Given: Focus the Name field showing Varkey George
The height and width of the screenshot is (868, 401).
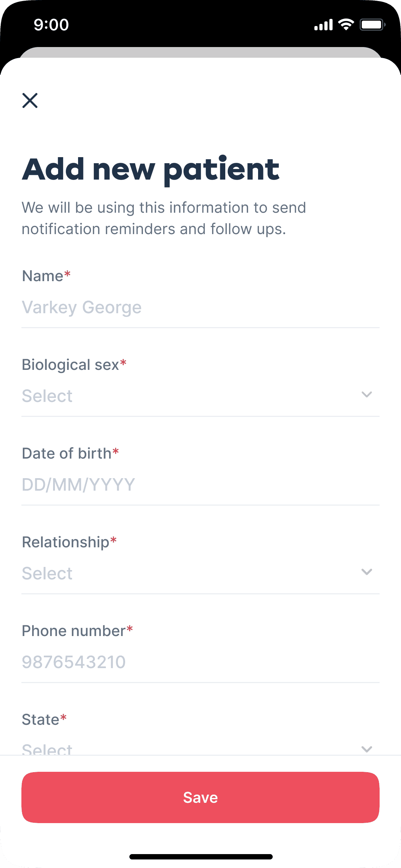Looking at the screenshot, I should [200, 308].
